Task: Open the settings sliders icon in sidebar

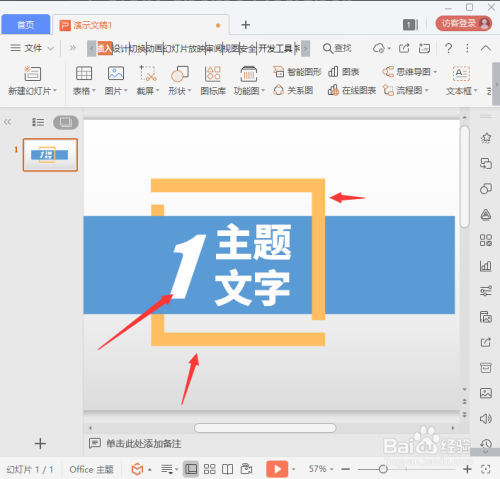Action: (x=486, y=291)
